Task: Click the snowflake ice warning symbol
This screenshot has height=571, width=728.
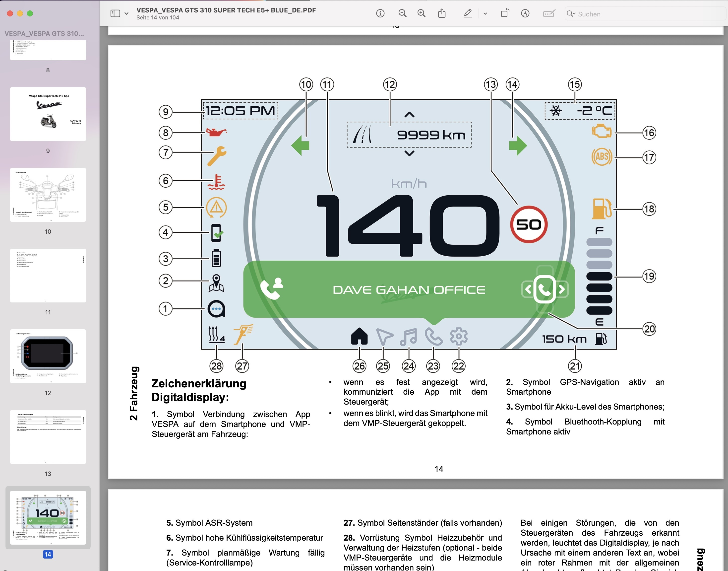Action: coord(556,111)
